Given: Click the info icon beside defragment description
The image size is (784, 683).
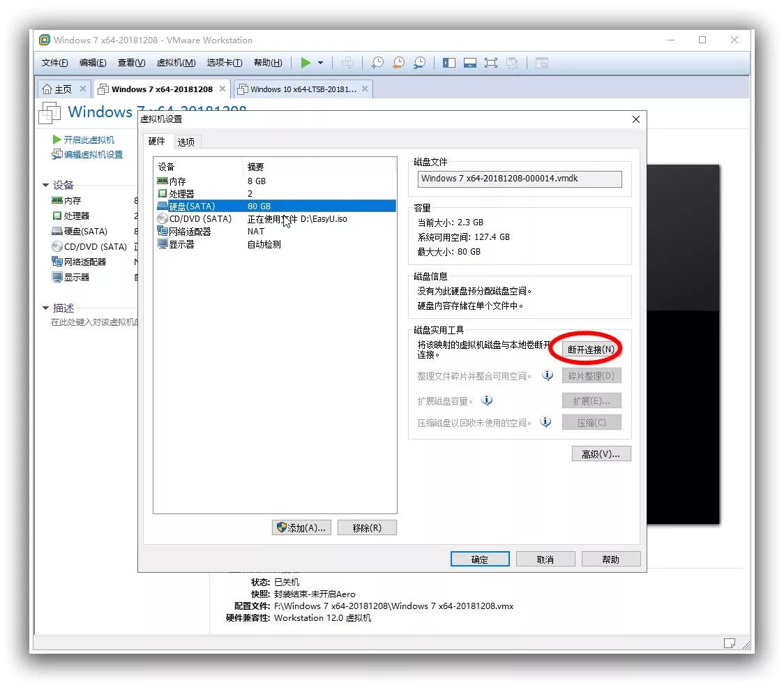Looking at the screenshot, I should click(x=548, y=375).
